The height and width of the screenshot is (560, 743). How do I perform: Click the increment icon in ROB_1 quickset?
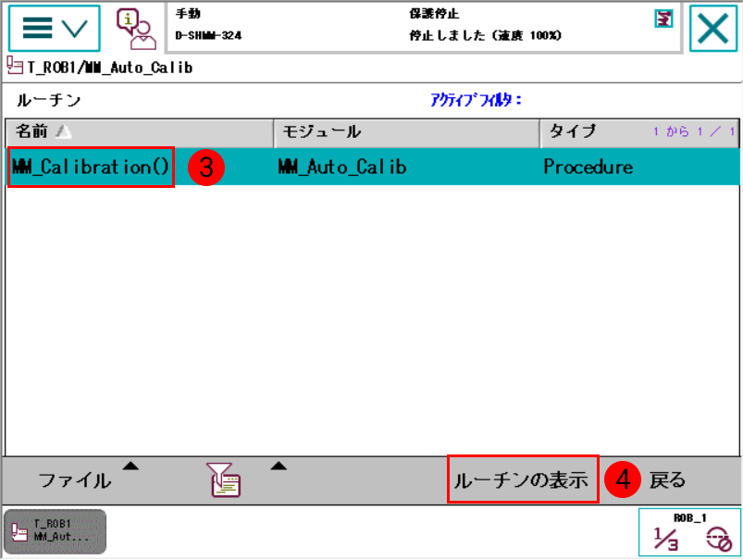click(666, 539)
